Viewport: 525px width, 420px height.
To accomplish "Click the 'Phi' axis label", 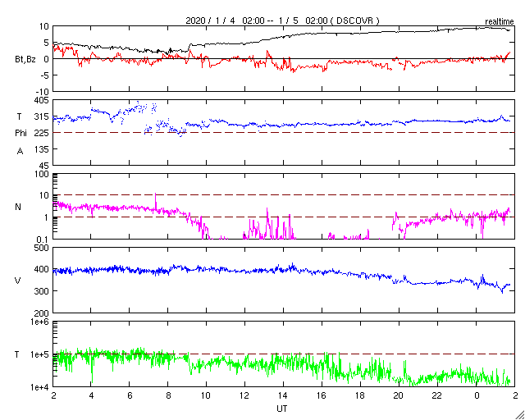I will 20,134.
